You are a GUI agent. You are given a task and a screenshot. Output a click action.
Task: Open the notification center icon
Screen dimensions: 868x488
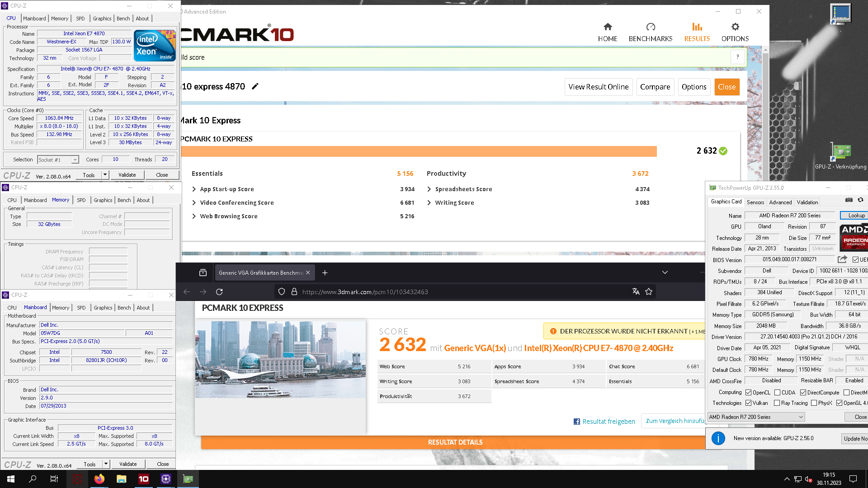click(x=853, y=479)
